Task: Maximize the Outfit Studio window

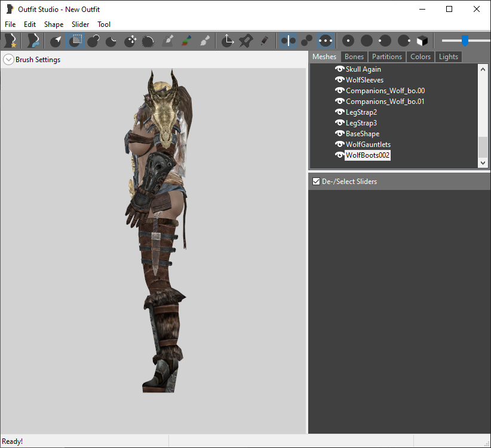Action: point(449,9)
